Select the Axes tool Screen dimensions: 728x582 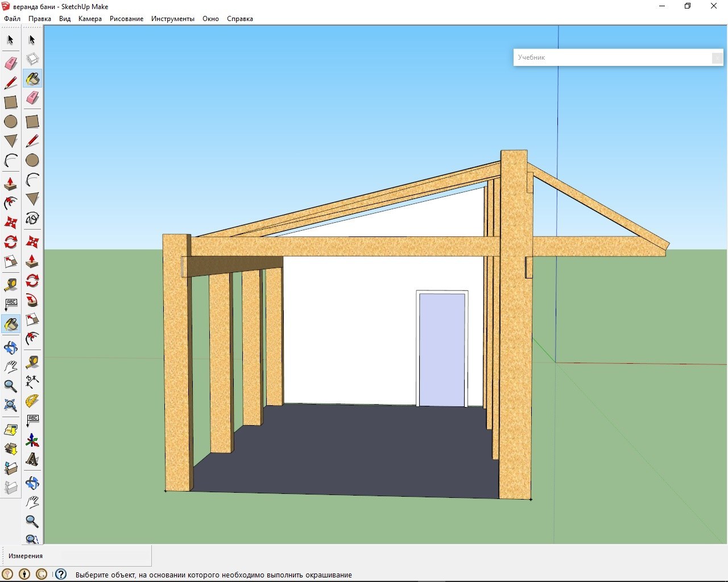[x=32, y=440]
